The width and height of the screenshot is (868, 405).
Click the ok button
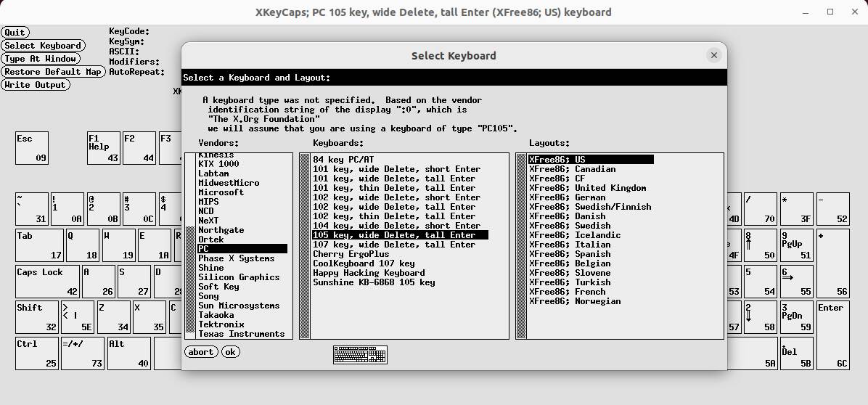pyautogui.click(x=231, y=352)
